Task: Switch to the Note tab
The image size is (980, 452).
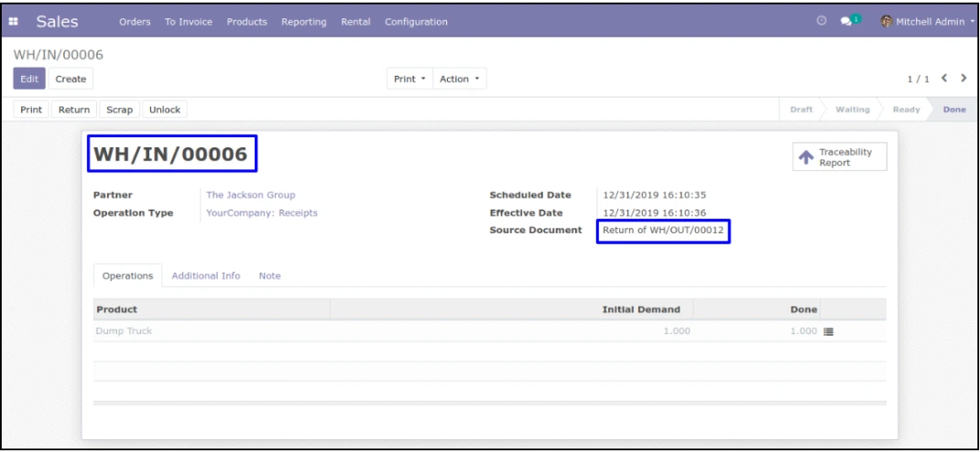Action: [x=269, y=276]
